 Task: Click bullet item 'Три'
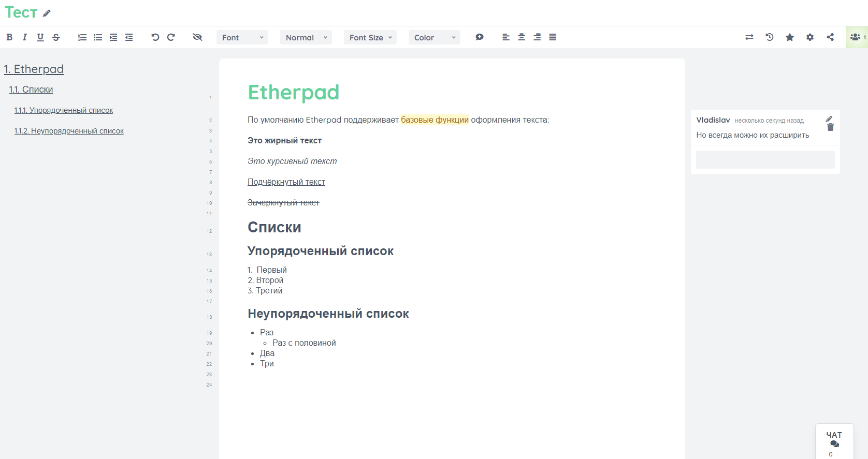click(x=267, y=364)
